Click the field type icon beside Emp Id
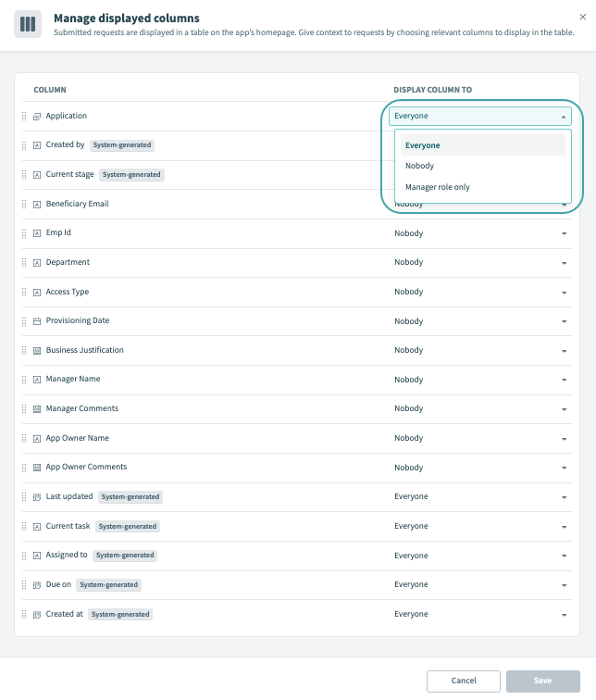 coord(37,233)
